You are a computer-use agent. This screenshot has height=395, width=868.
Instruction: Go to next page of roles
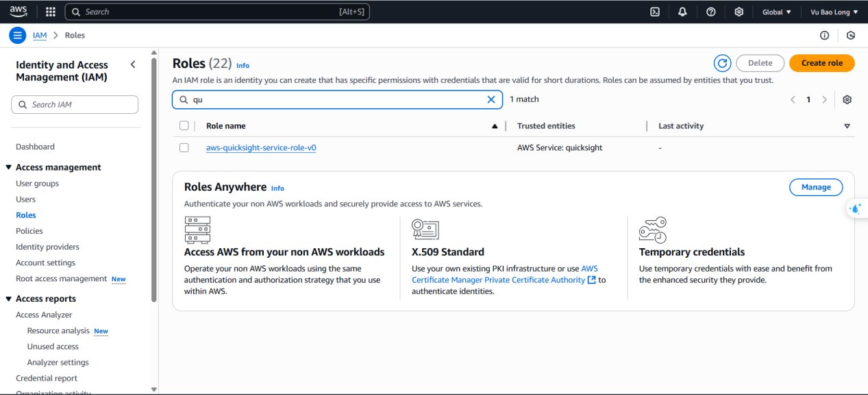coord(825,99)
